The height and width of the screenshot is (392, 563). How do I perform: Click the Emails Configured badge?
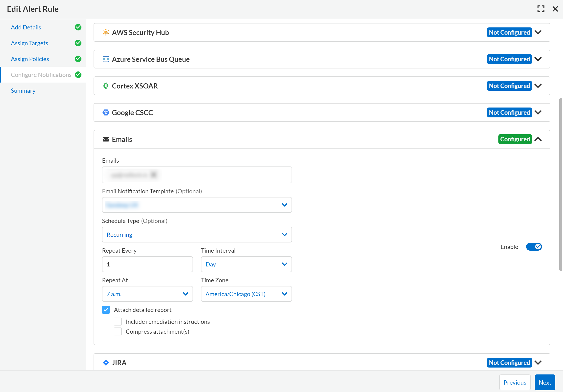tap(515, 139)
